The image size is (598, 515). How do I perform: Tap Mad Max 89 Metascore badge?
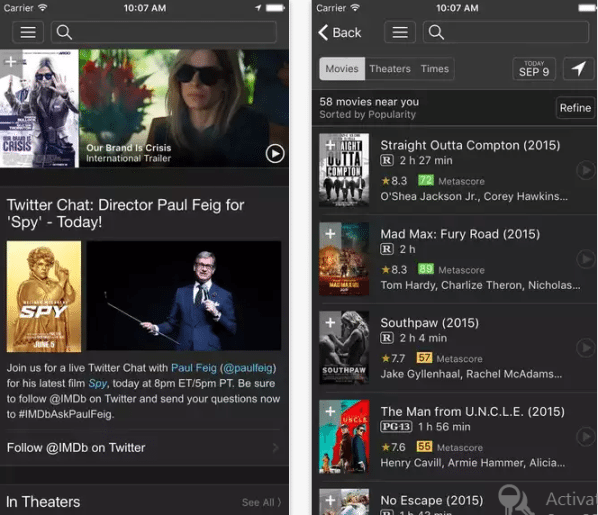pos(426,269)
